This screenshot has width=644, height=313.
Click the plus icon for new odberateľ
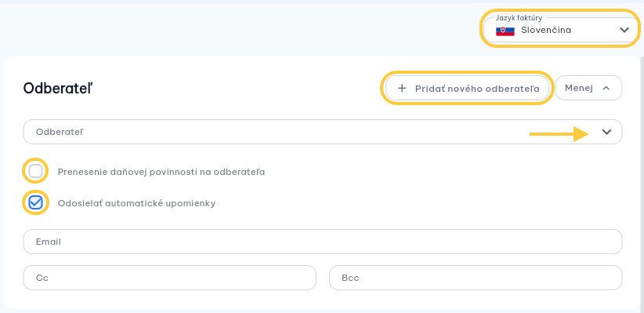click(x=402, y=89)
